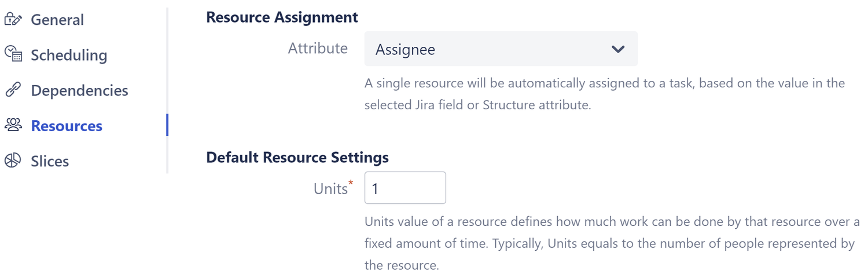Open the Slices section
868x275 pixels.
click(50, 161)
